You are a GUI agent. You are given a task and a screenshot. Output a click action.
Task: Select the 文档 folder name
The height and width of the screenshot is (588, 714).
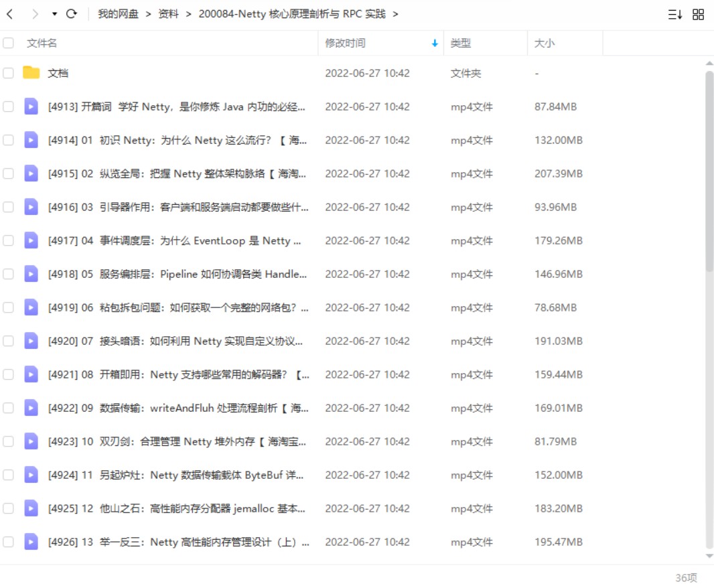[58, 73]
